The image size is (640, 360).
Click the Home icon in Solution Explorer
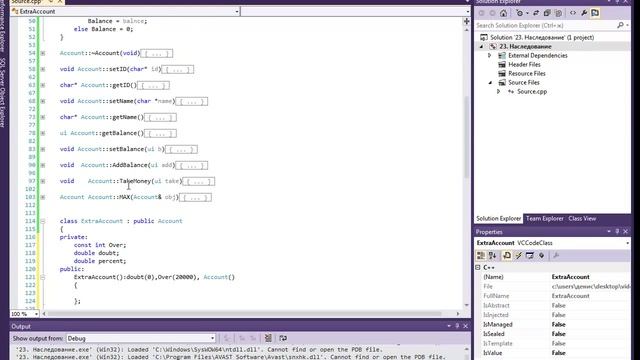(x=504, y=13)
